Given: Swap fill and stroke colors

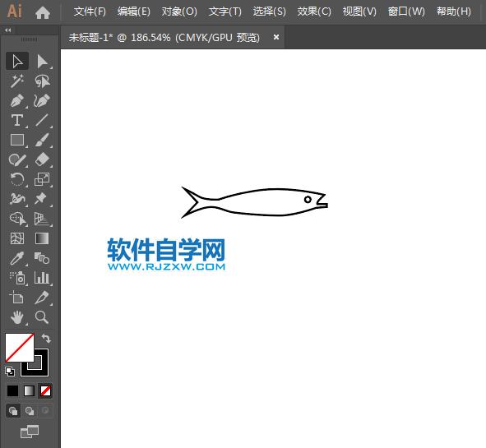Looking at the screenshot, I should (47, 339).
